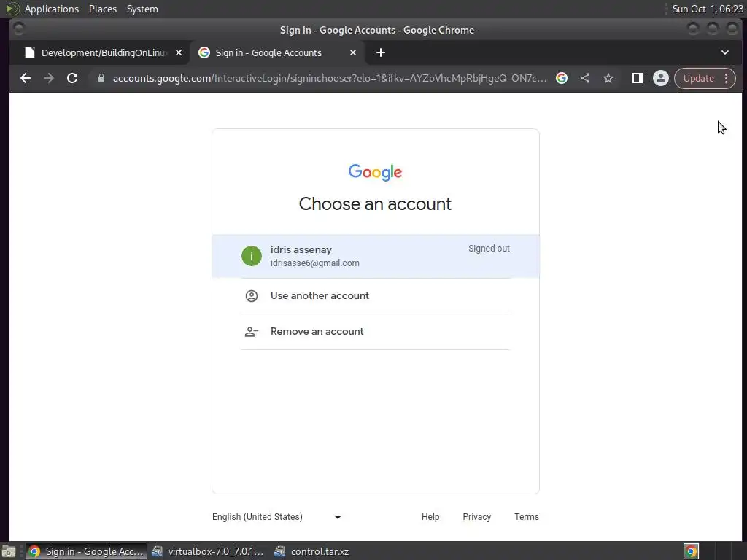The width and height of the screenshot is (747, 560).
Task: Click the clock showing Sun Oct 1, 06:23
Action: pos(707,9)
